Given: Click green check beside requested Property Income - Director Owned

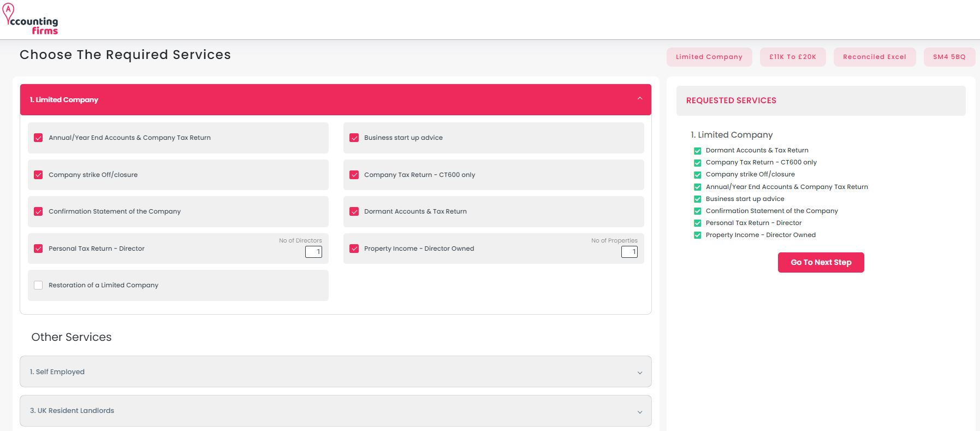Looking at the screenshot, I should pyautogui.click(x=697, y=235).
